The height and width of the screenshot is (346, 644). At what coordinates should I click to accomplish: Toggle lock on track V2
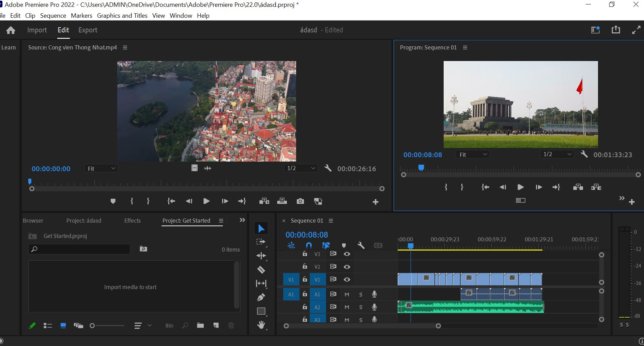tap(305, 267)
